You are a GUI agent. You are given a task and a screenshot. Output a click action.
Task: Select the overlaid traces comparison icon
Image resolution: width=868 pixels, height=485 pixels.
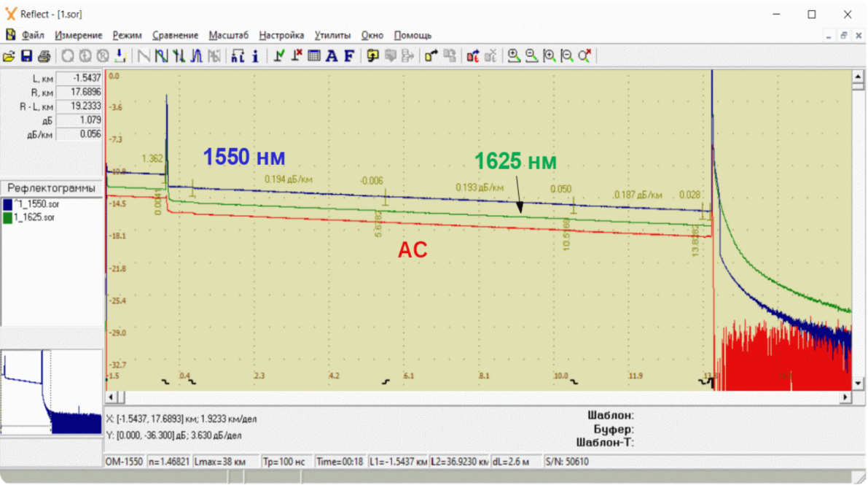161,56
